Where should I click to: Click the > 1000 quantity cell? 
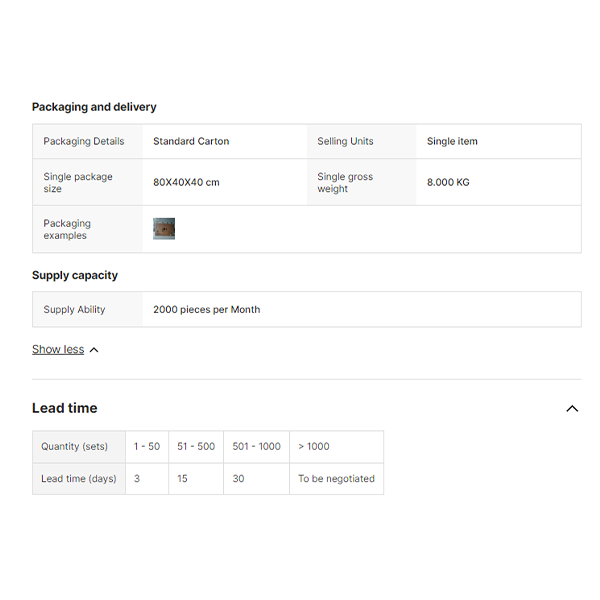coord(314,447)
